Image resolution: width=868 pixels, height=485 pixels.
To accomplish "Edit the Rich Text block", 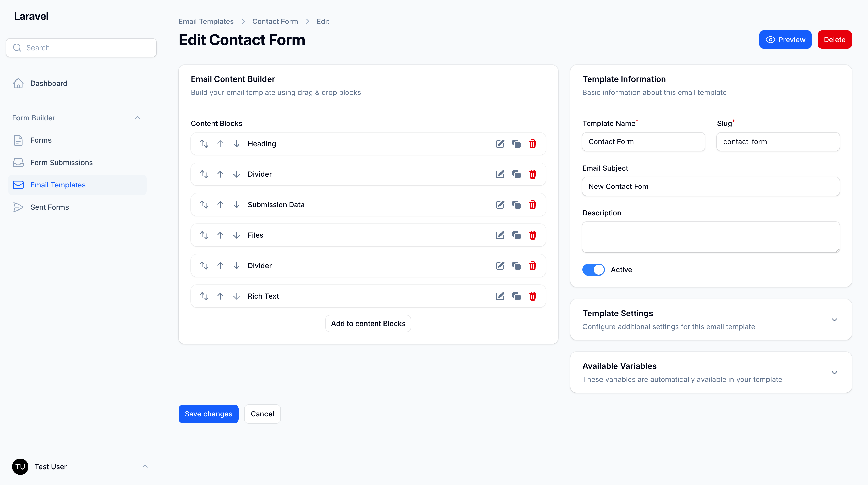I will (500, 296).
